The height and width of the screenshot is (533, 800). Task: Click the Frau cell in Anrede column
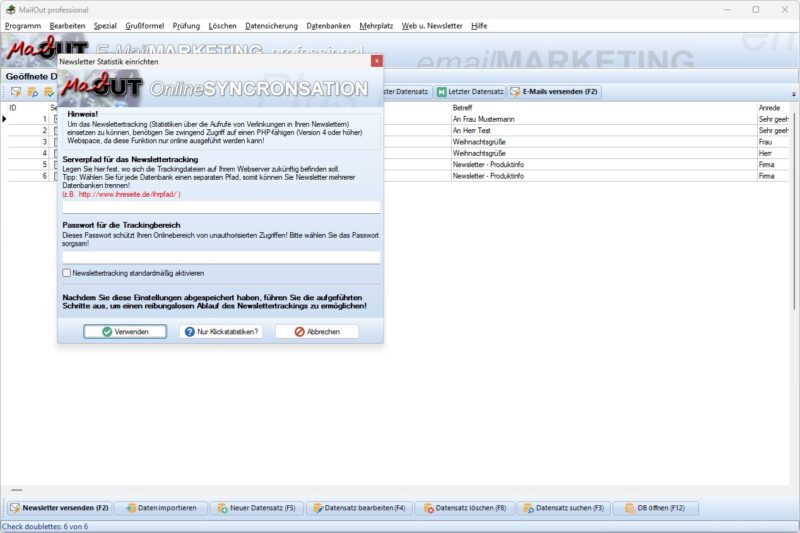(x=773, y=142)
